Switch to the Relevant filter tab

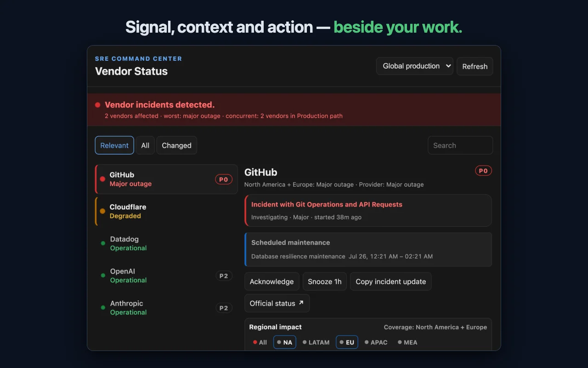114,145
